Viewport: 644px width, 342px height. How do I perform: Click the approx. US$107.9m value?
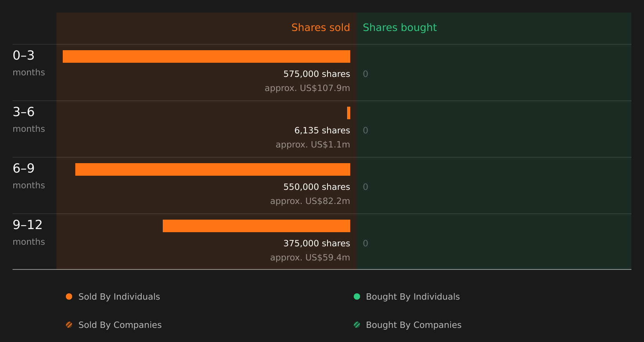pyautogui.click(x=307, y=88)
